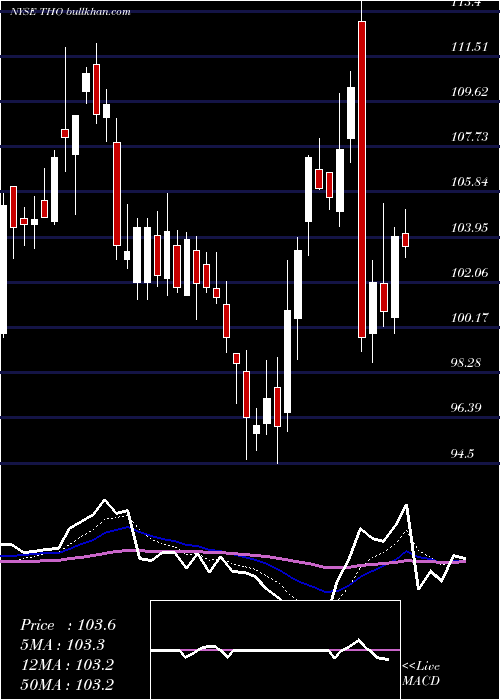The width and height of the screenshot is (500, 700).
Task: Click the '<<Live MACD' label
Action: (421, 673)
